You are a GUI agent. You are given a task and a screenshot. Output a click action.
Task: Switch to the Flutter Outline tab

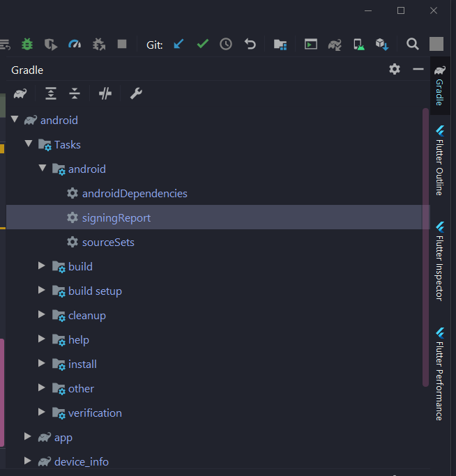click(x=439, y=160)
